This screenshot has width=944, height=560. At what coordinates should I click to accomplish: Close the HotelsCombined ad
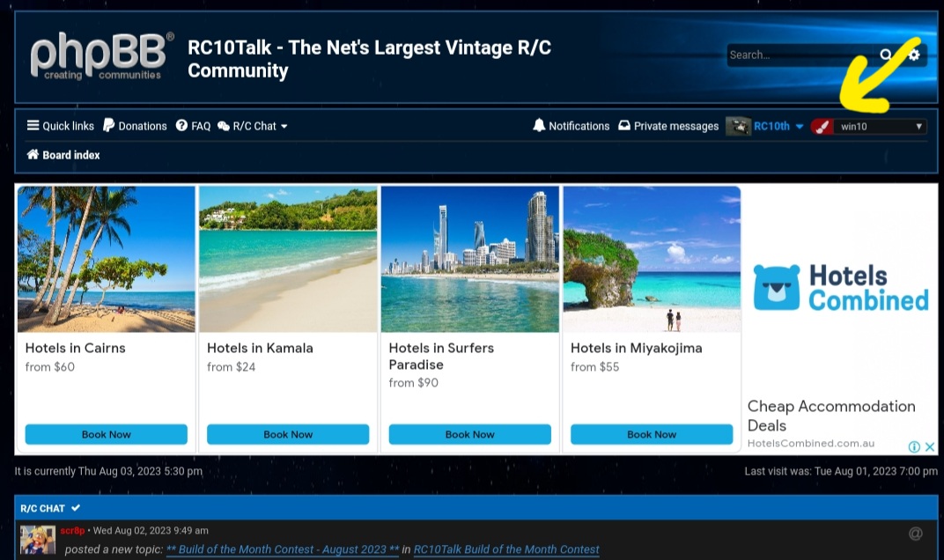(930, 446)
